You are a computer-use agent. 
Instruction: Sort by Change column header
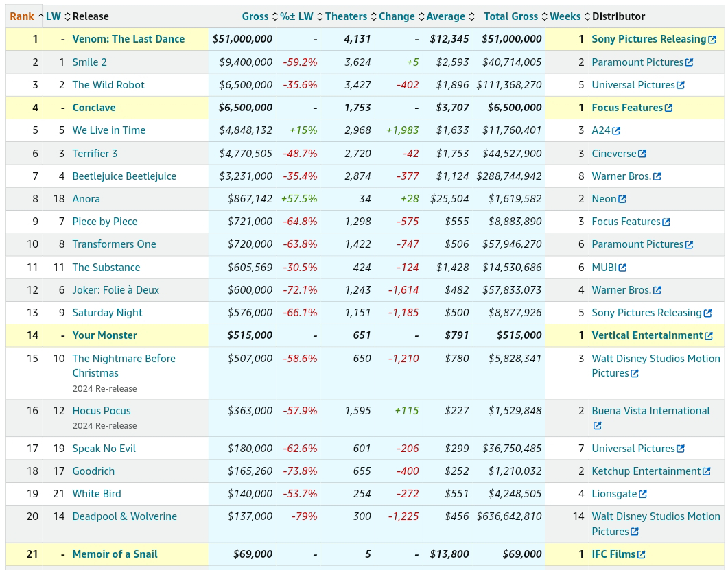[x=401, y=16]
